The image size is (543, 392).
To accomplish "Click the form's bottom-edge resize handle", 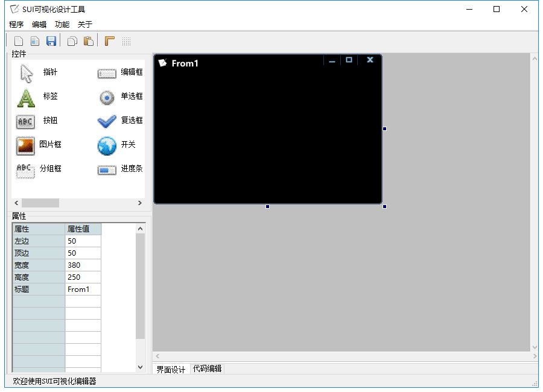I will (x=267, y=207).
